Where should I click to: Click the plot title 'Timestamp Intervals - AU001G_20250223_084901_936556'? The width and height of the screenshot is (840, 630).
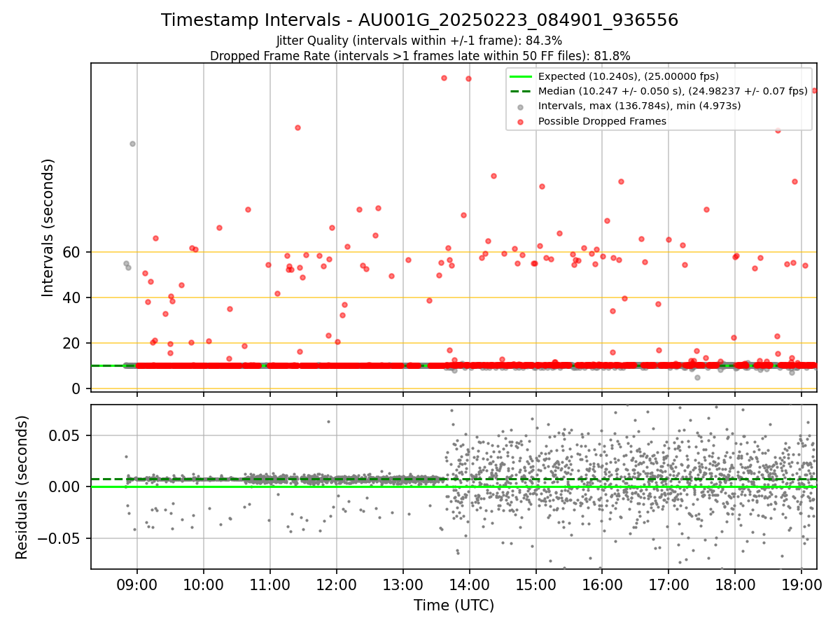click(x=419, y=20)
